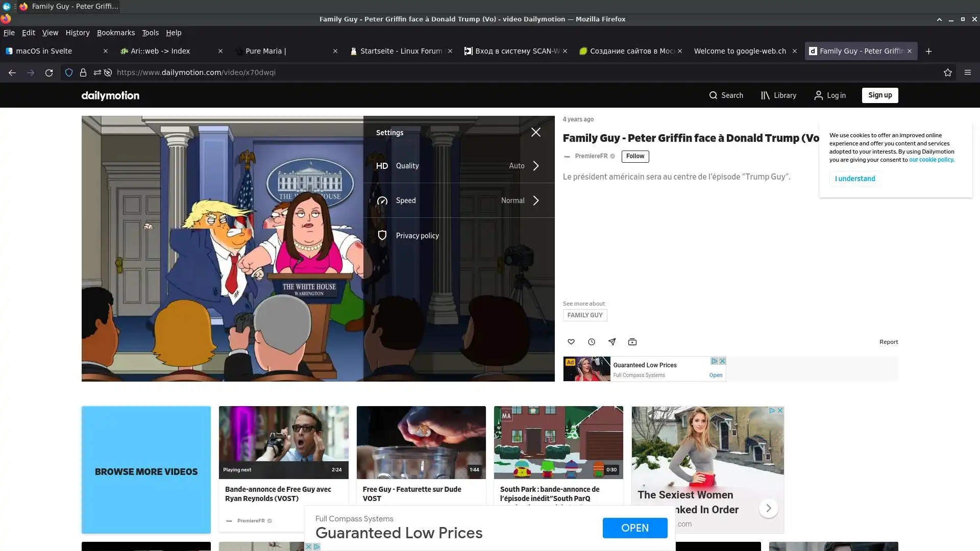Open the Firefox hamburger menu
The height and width of the screenshot is (551, 980).
point(967,72)
